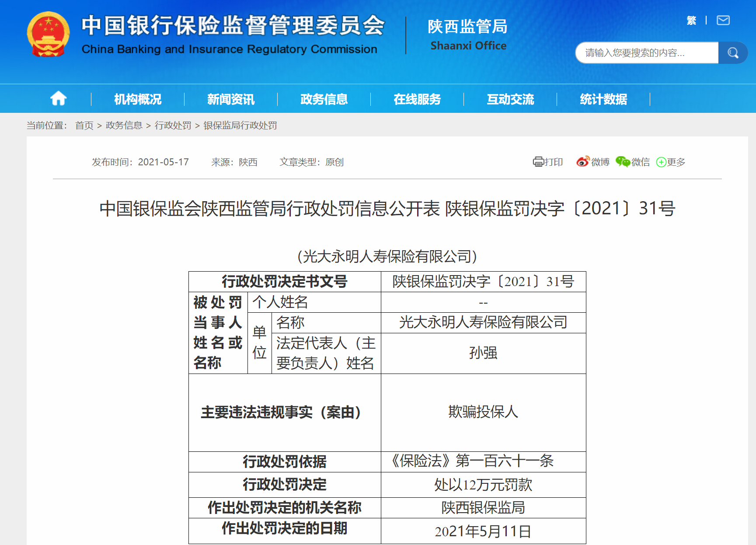The width and height of the screenshot is (756, 545).
Task: Click the 微博 share label
Action: (600, 162)
